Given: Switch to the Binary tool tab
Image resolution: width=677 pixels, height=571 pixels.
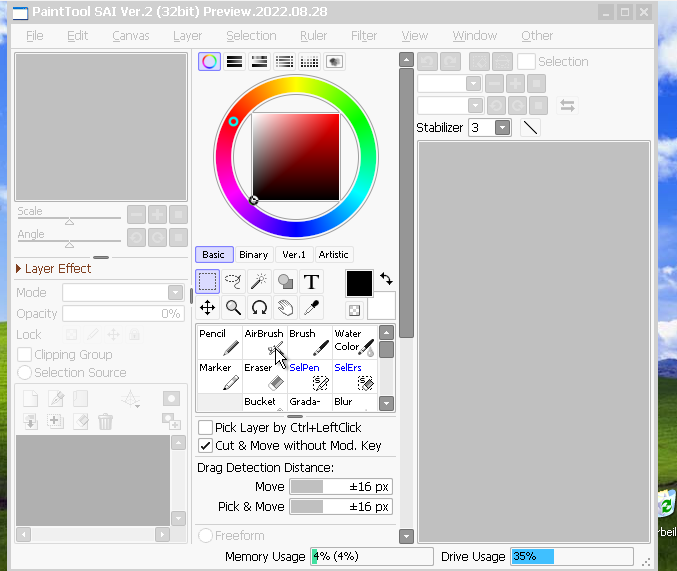Looking at the screenshot, I should click(x=253, y=254).
